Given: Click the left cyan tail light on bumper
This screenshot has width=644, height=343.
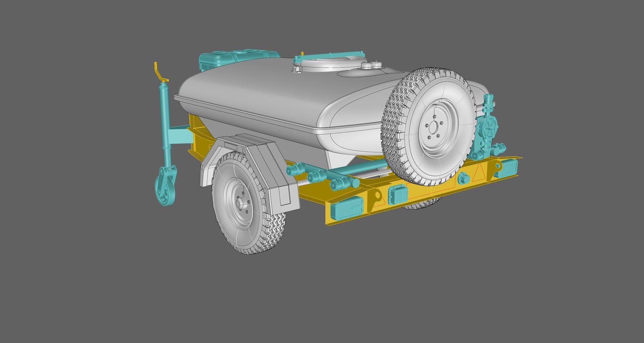Looking at the screenshot, I should tap(347, 209).
